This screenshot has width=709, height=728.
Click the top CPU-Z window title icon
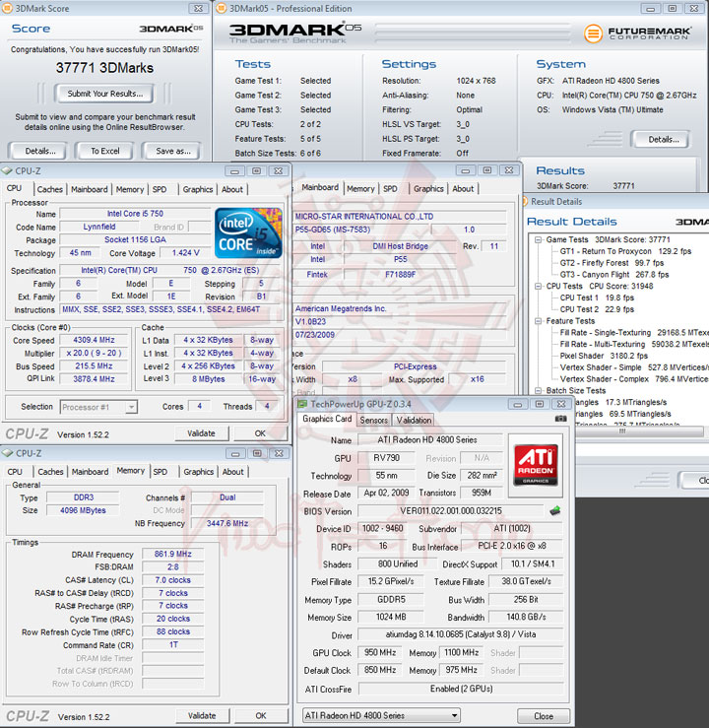click(x=7, y=170)
